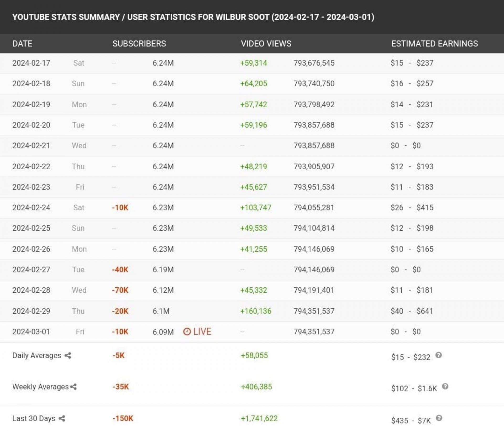Select date 2024-03-01
Image resolution: width=504 pixels, height=431 pixels.
pos(31,332)
